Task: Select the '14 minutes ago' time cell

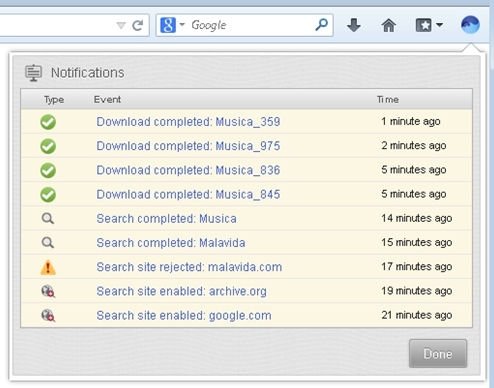Action: (417, 218)
